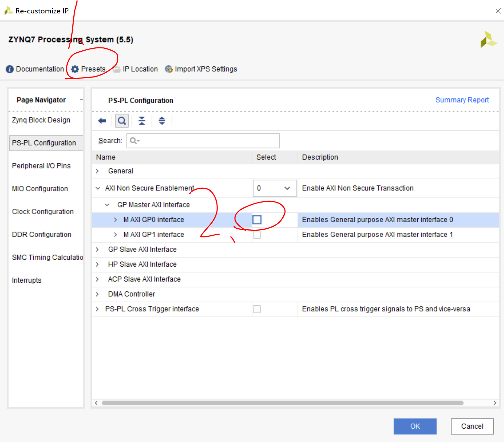Open the Summary Report link

pyautogui.click(x=462, y=100)
